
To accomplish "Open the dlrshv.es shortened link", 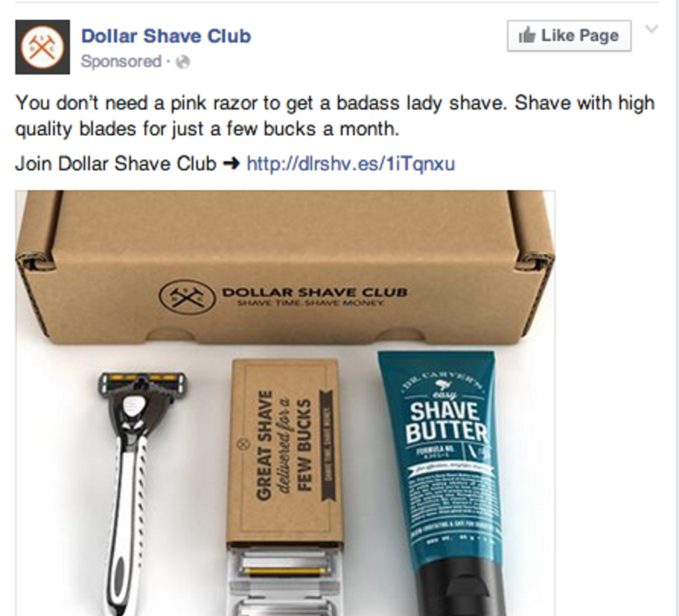I will (x=351, y=164).
